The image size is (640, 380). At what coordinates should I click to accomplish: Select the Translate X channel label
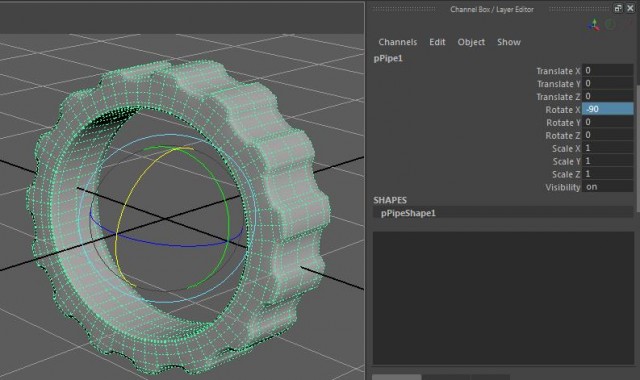tap(558, 71)
